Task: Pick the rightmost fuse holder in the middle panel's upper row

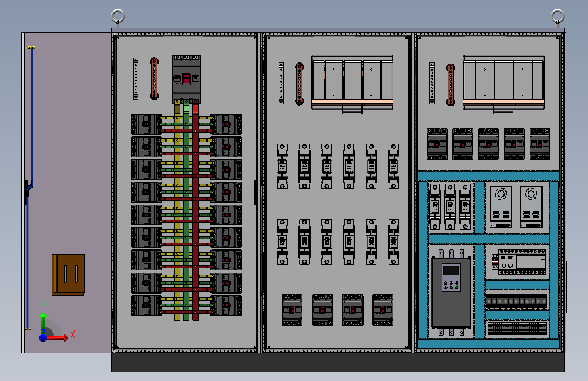Action: coord(393,166)
